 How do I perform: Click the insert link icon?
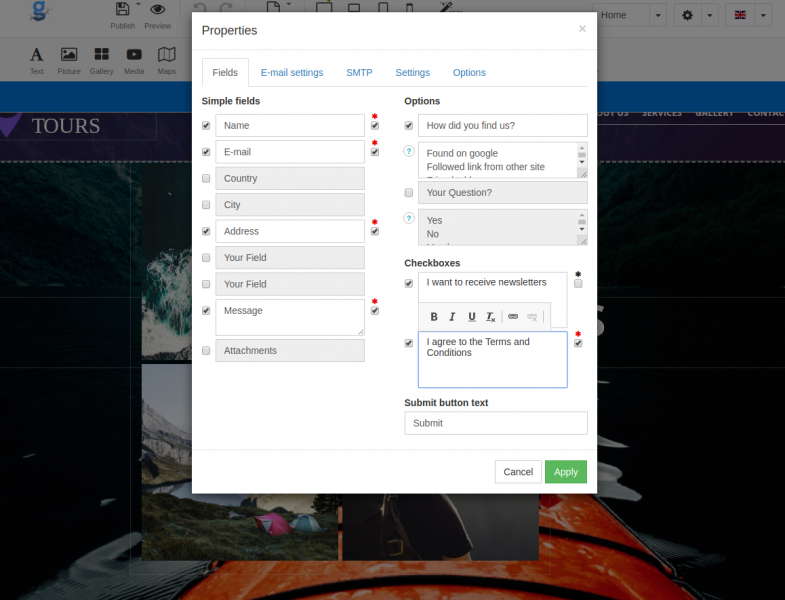click(x=513, y=317)
